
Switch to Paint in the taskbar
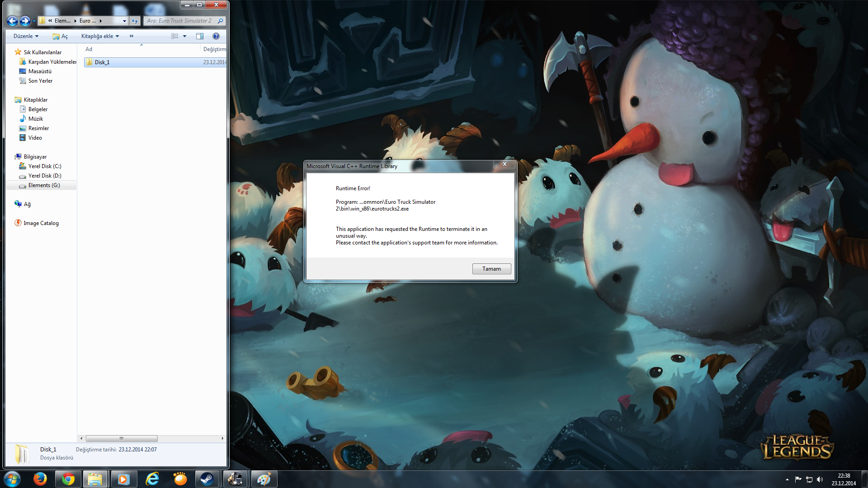coord(264,479)
